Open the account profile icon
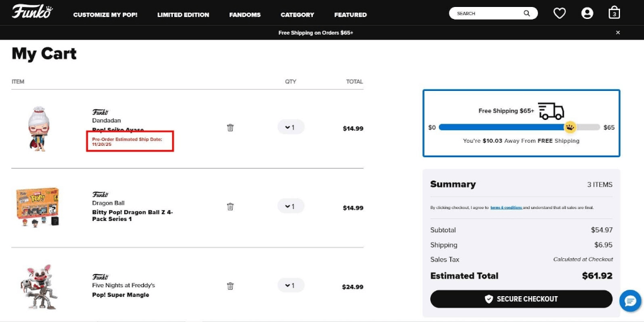The width and height of the screenshot is (644, 322). 587,13
